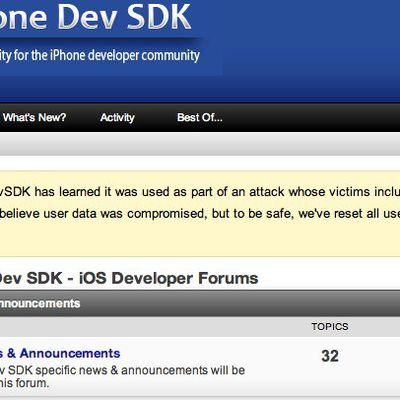400x400 pixels.
Task: Open the What's New? navigation tab
Action: 34,118
